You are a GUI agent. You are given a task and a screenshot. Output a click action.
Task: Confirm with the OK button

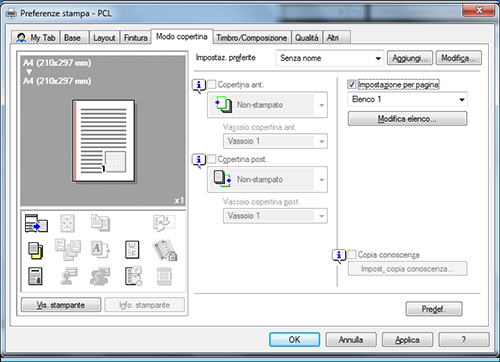[295, 340]
